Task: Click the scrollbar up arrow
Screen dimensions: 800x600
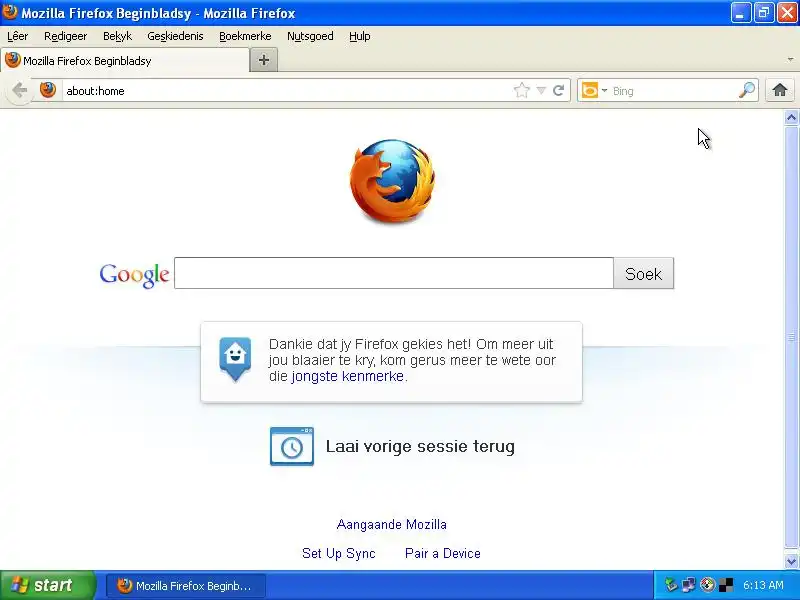Action: [x=791, y=118]
